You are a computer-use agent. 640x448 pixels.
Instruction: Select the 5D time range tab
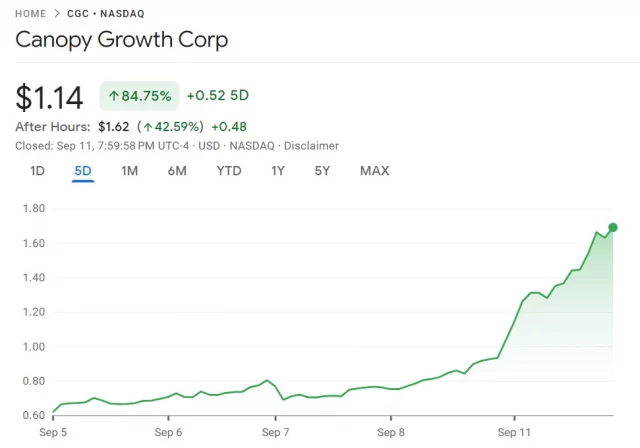coord(83,170)
